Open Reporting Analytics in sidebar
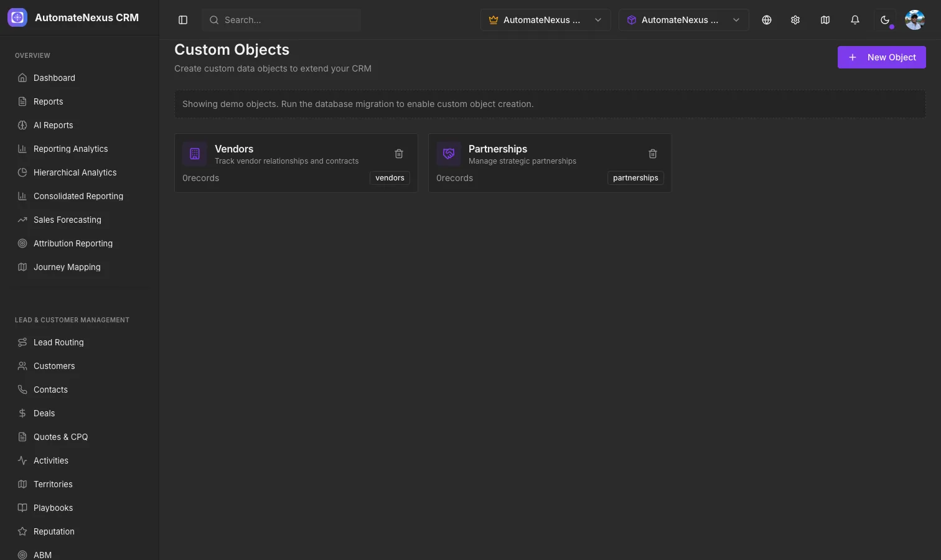941x560 pixels. click(x=80, y=149)
